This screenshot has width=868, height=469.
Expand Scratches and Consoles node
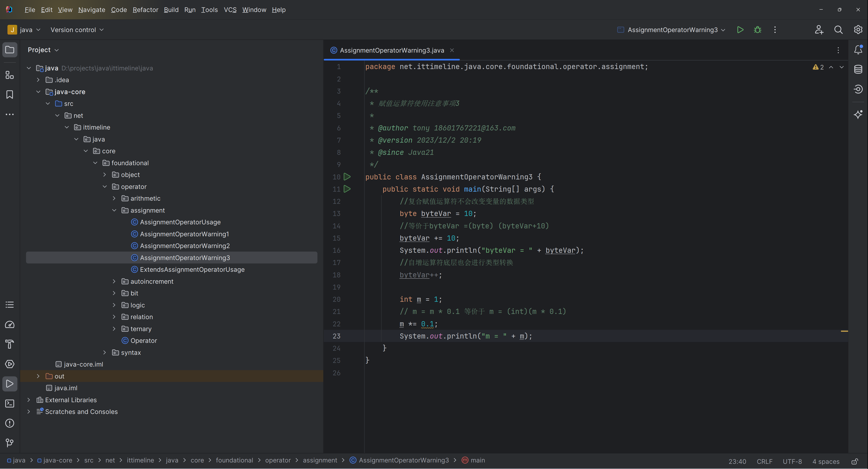pyautogui.click(x=29, y=411)
